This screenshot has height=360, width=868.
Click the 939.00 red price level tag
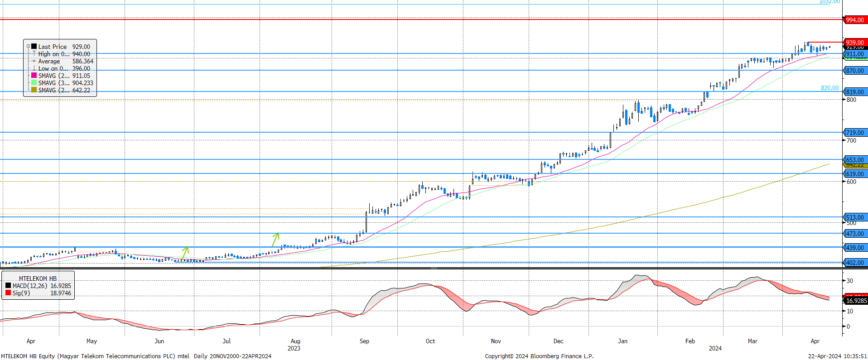855,43
